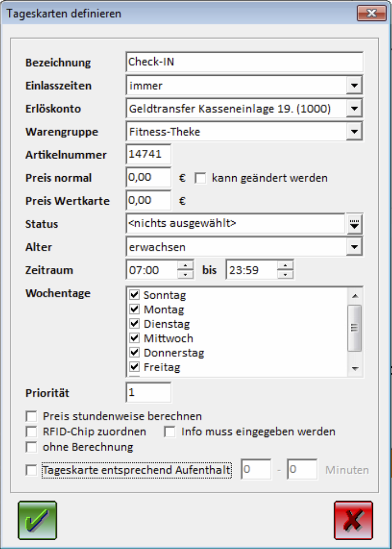Uncheck Sonntag in Wochentage list
392x549 pixels.
tap(134, 295)
